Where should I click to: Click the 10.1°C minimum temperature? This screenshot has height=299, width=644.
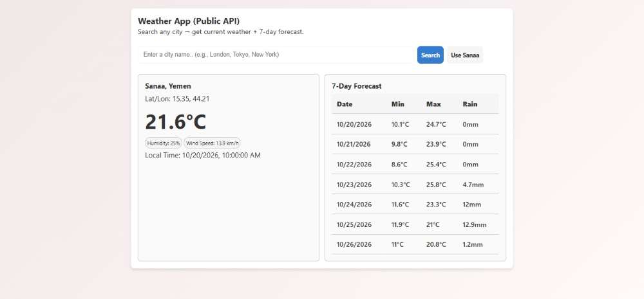click(400, 124)
